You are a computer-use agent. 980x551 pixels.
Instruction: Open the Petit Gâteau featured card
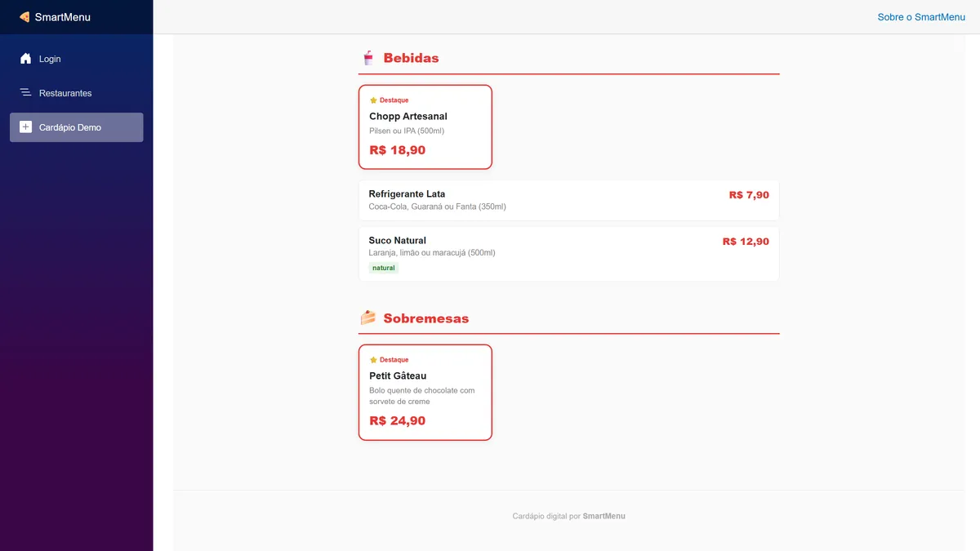coord(425,393)
